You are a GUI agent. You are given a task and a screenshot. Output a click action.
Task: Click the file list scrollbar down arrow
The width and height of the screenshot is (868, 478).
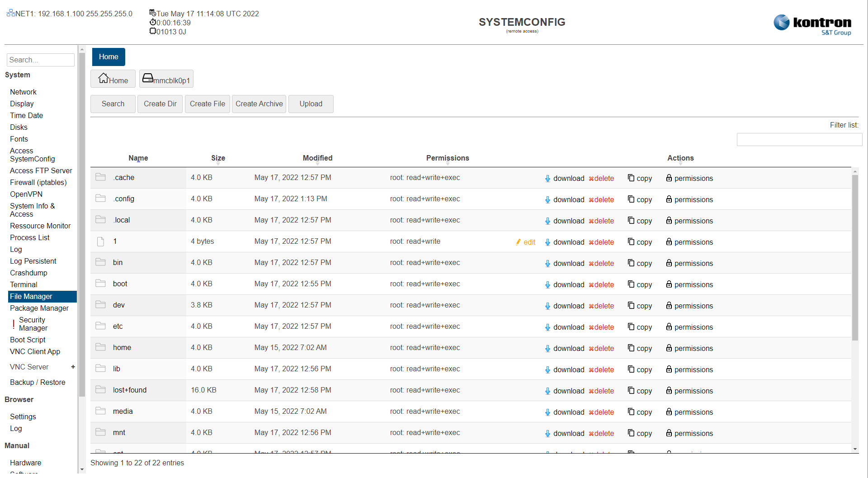[855, 450]
